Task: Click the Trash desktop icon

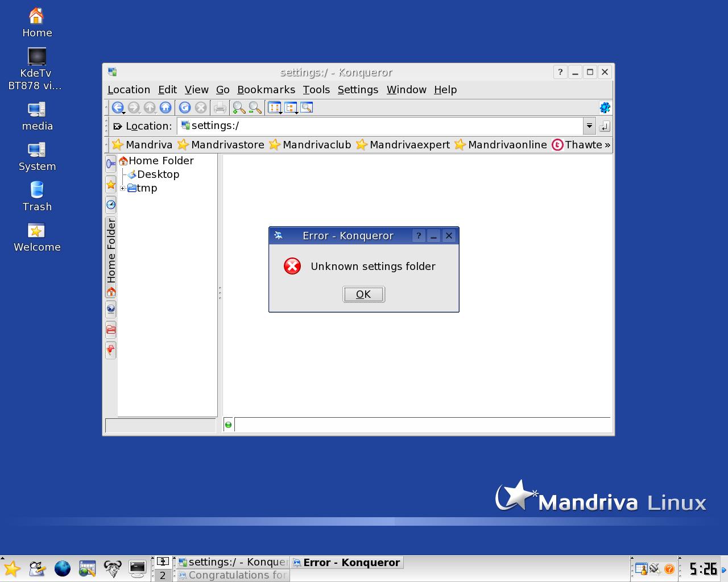Action: (x=37, y=197)
